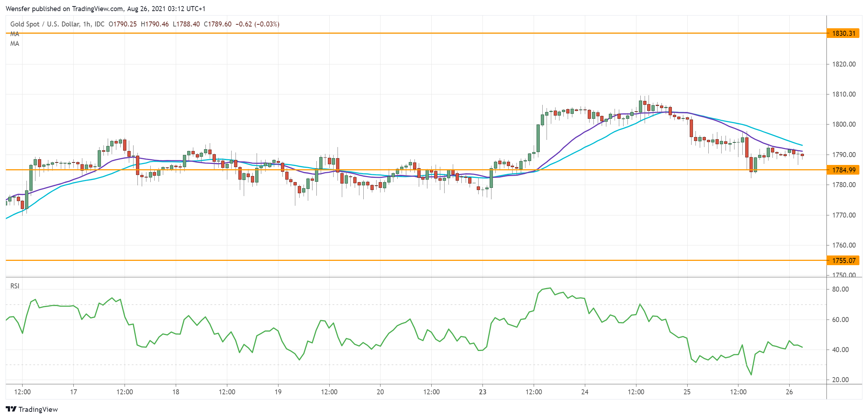Toggle visibility of the second MA indicator
This screenshot has height=419, width=868.
tap(14, 44)
